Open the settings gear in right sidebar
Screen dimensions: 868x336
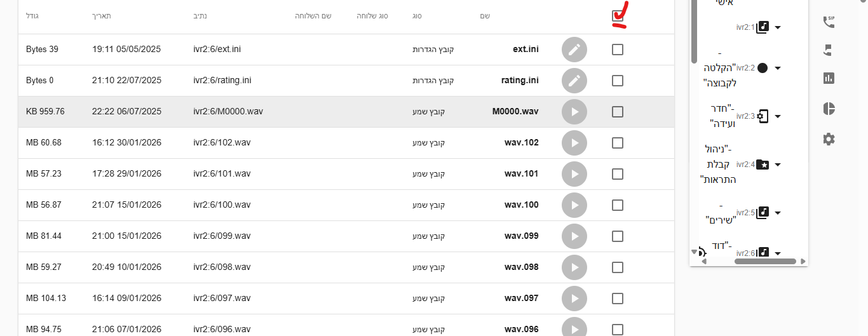[x=829, y=139]
